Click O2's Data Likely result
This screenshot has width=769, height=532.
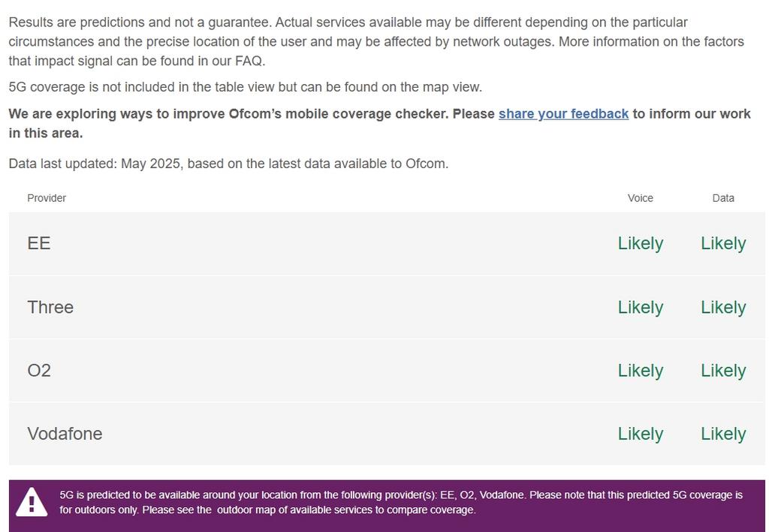pyautogui.click(x=723, y=371)
